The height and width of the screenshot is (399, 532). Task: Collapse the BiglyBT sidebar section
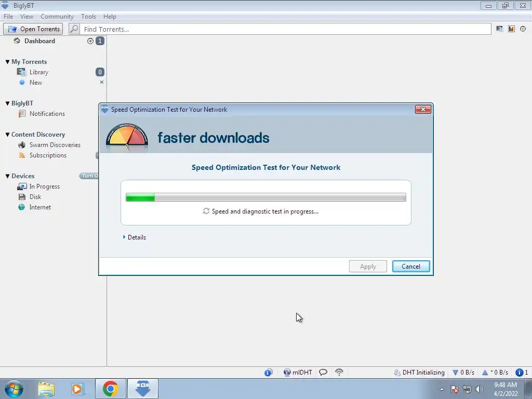[x=7, y=103]
